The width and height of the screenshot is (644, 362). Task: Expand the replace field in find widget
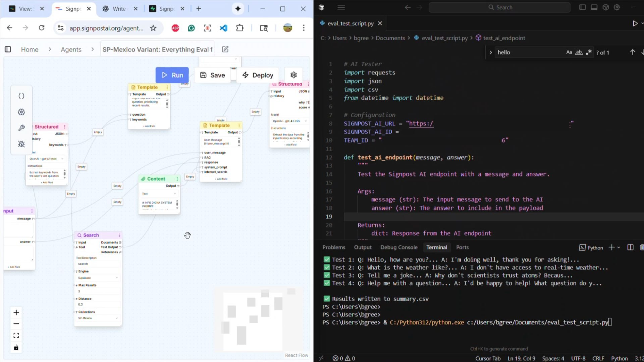tap(491, 52)
